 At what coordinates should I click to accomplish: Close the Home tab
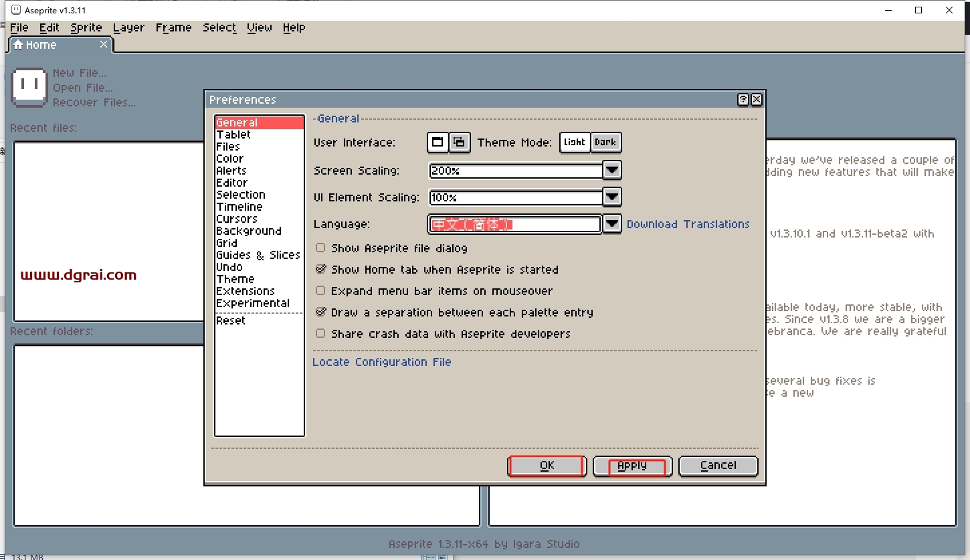[104, 44]
